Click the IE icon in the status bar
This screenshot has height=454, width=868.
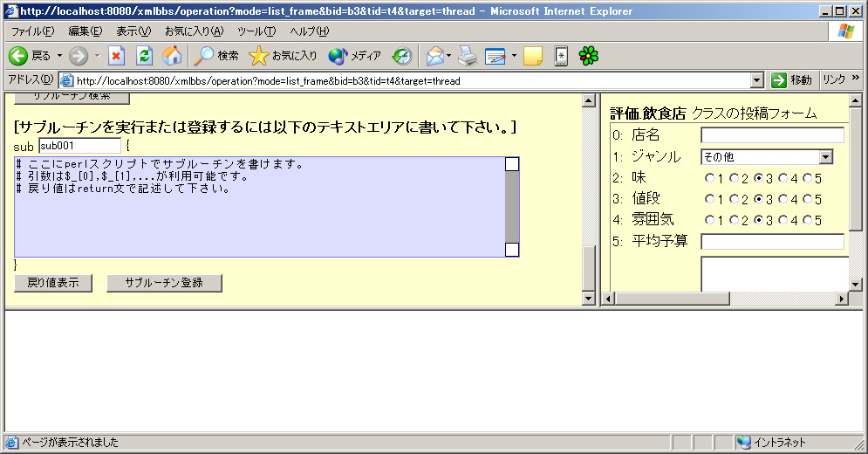[x=11, y=443]
